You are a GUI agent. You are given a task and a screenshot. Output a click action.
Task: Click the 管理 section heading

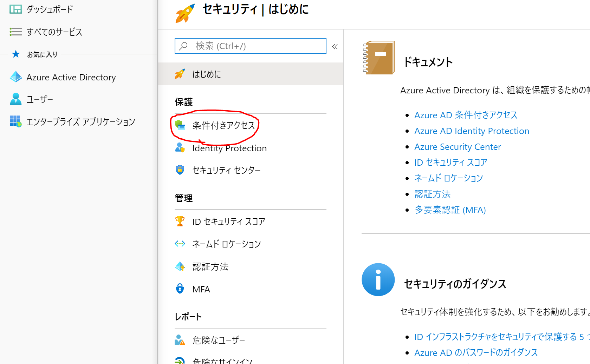pos(184,198)
